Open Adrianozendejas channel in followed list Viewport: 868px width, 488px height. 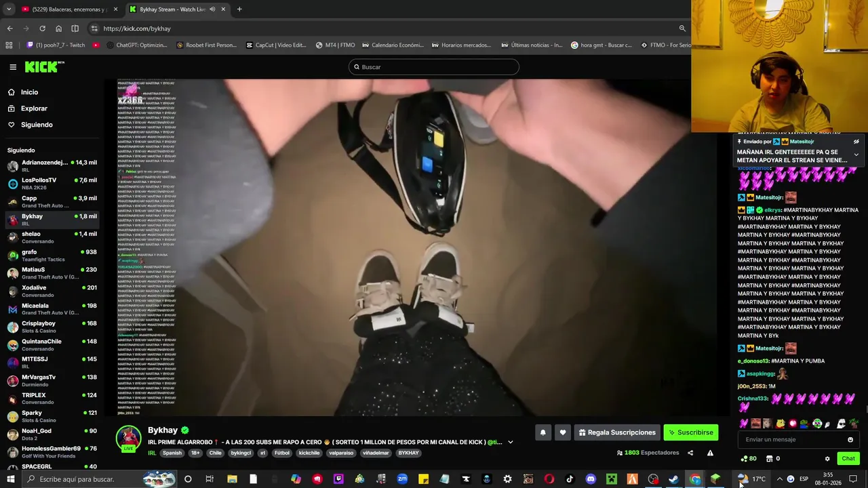coord(52,166)
